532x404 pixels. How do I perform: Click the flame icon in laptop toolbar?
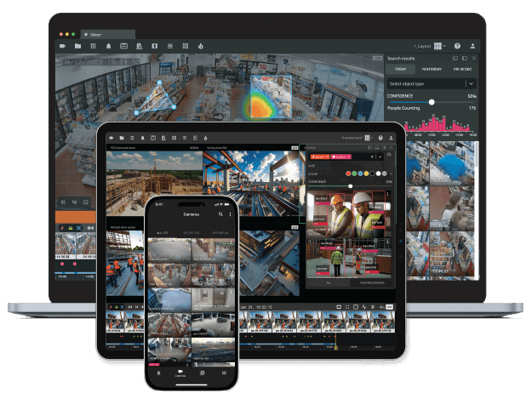click(201, 45)
